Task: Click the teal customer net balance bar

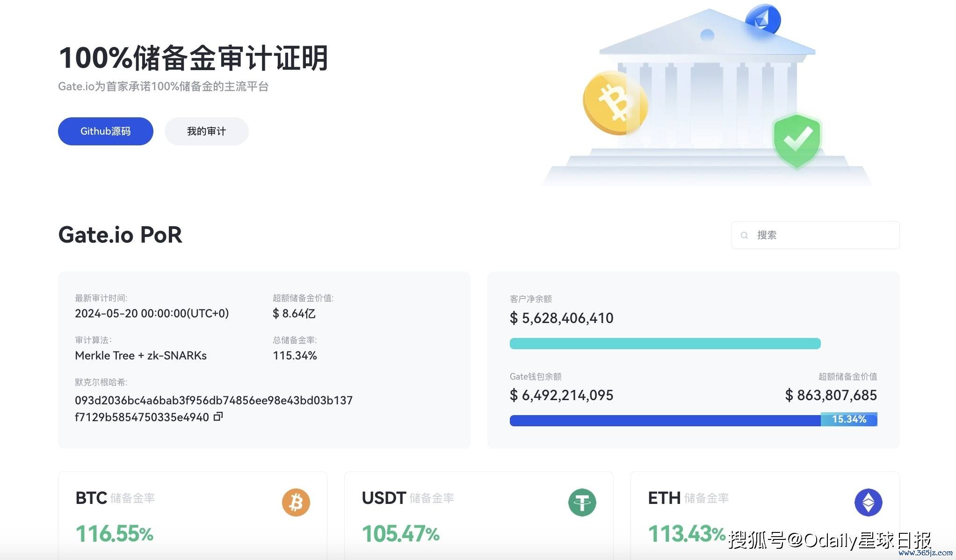Action: (665, 344)
